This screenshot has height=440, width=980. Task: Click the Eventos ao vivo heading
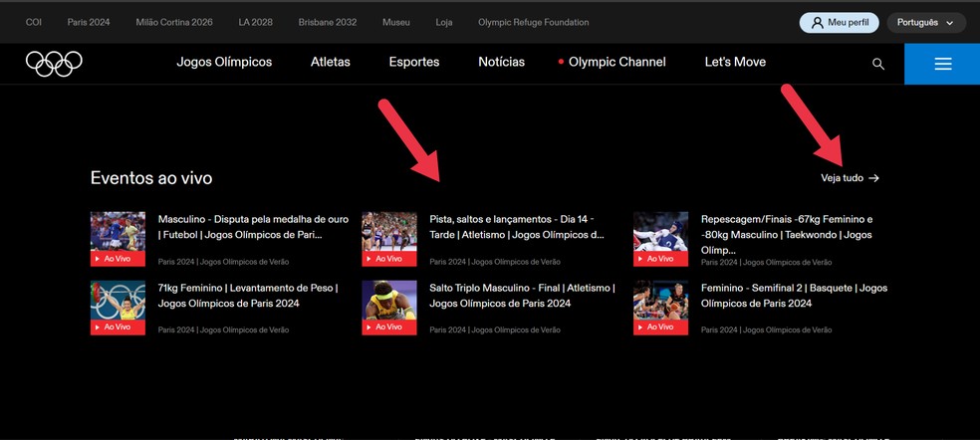(x=151, y=178)
